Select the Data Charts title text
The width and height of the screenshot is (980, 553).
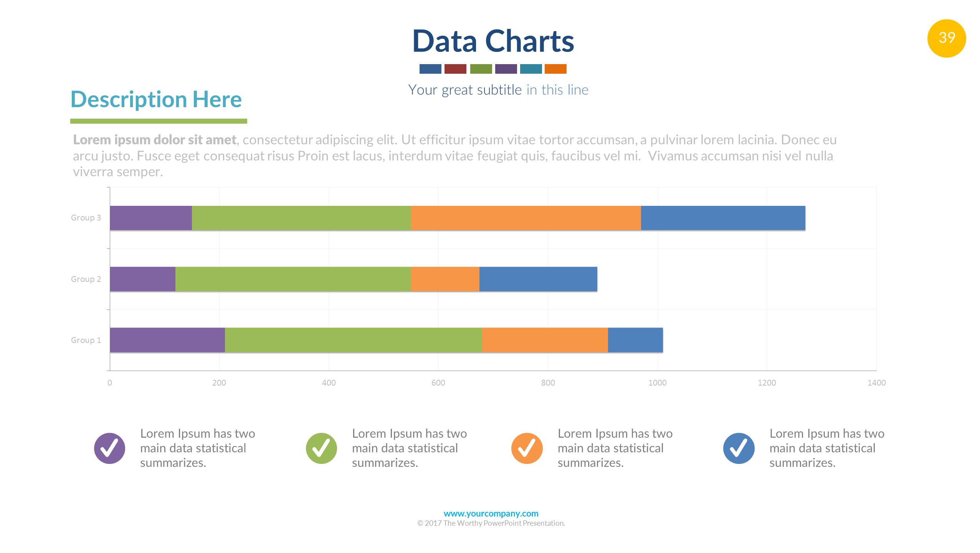click(x=493, y=41)
